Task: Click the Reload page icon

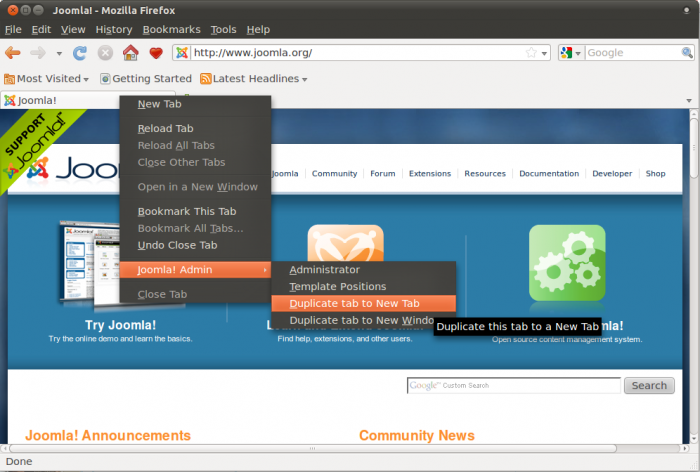Action: 80,53
